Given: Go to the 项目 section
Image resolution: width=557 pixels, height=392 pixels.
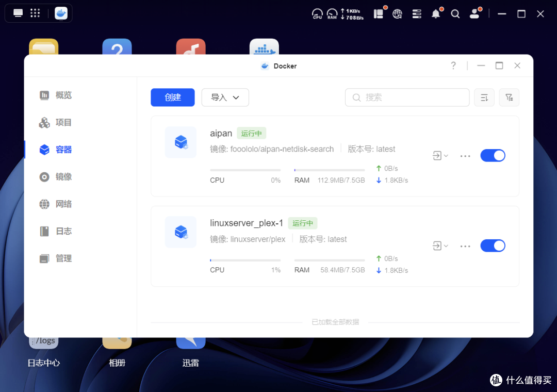Looking at the screenshot, I should pyautogui.click(x=56, y=123).
